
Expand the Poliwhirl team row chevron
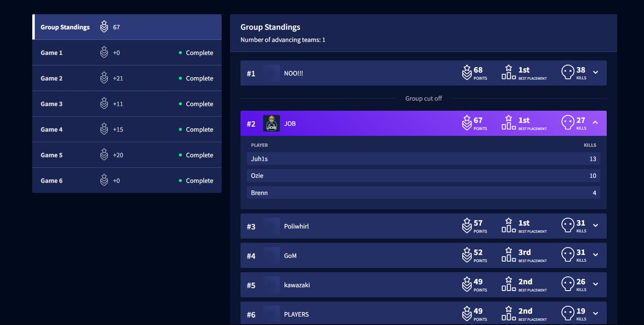tap(596, 226)
